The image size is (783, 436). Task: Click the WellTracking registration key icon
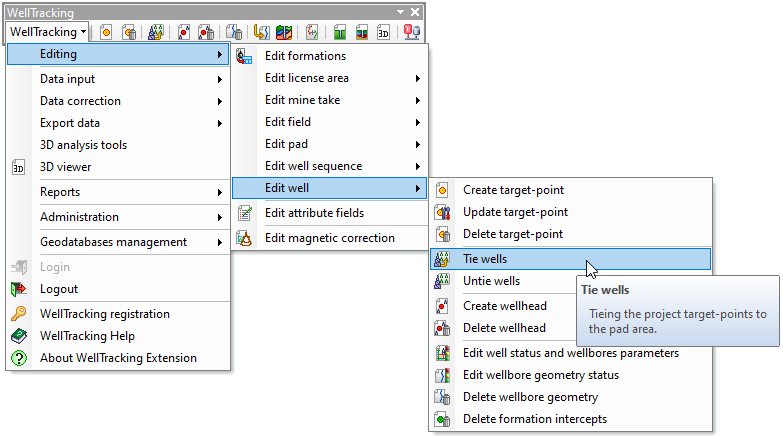18,314
